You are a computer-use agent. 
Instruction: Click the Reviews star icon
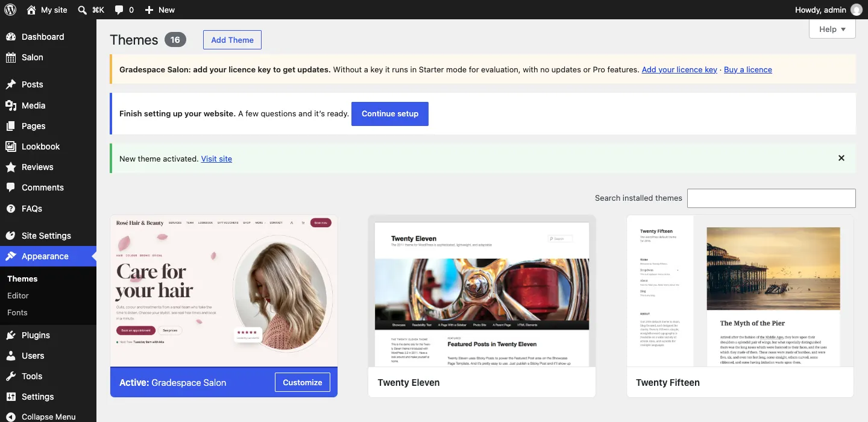[x=11, y=167]
